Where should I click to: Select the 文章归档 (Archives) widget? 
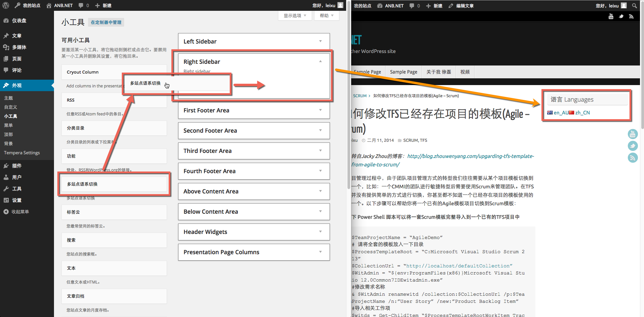114,296
